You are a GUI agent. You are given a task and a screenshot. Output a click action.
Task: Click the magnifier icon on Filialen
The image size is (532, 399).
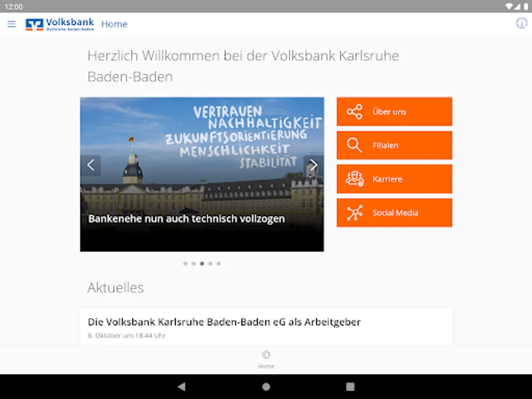pyautogui.click(x=355, y=145)
